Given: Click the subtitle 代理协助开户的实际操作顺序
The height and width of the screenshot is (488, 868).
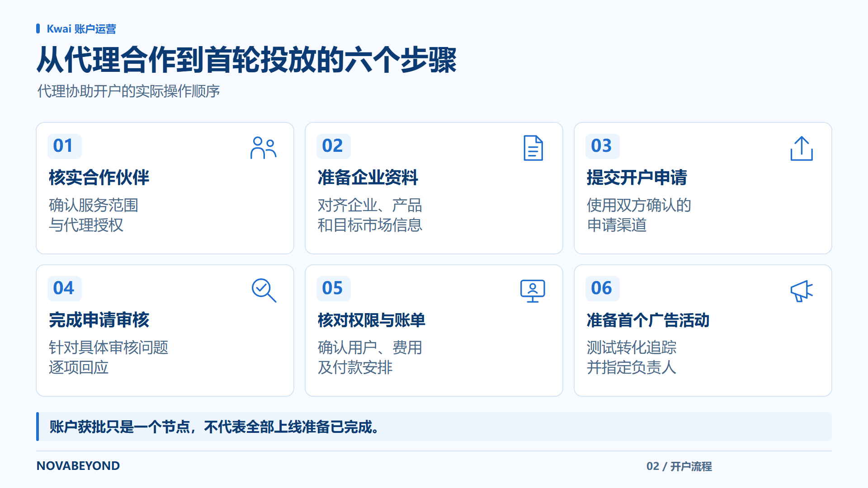Looking at the screenshot, I should coord(128,91).
